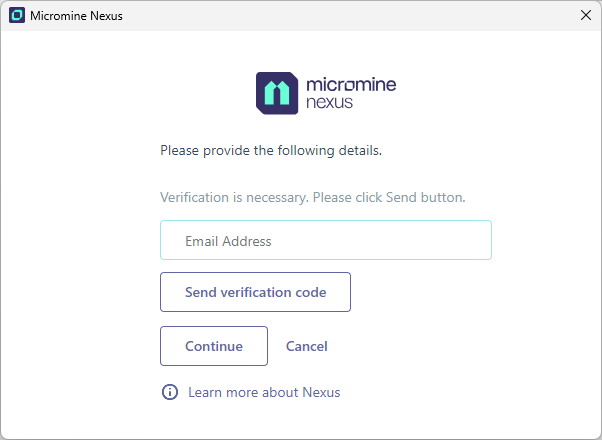Click the Micromine Nexus title bar icon

(x=16, y=15)
